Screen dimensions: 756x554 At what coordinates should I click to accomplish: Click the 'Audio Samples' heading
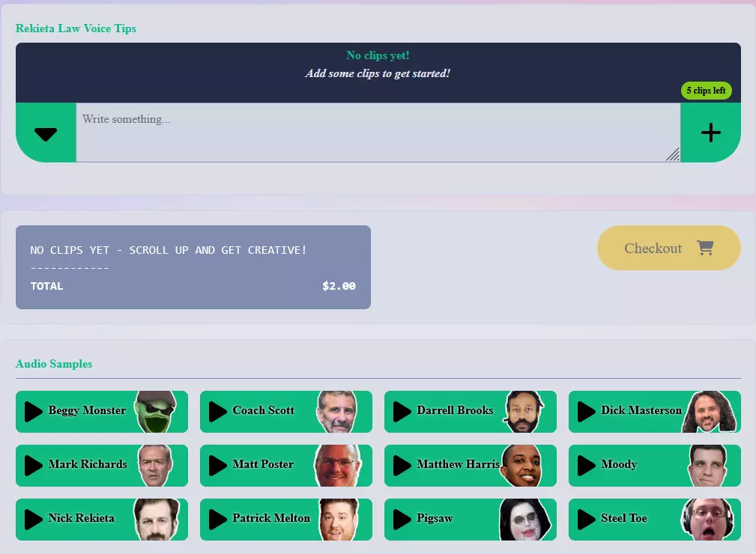[x=53, y=364]
